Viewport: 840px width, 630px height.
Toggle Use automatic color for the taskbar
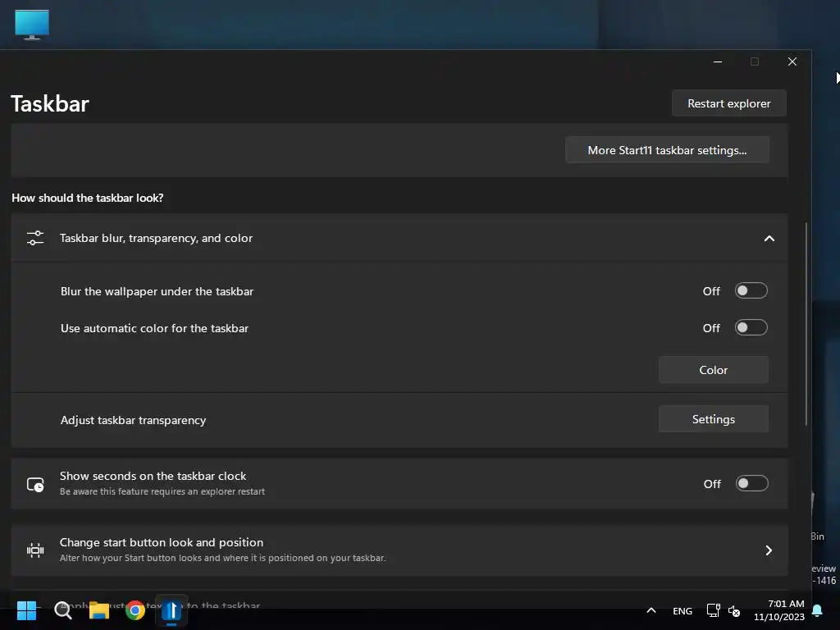pos(751,328)
